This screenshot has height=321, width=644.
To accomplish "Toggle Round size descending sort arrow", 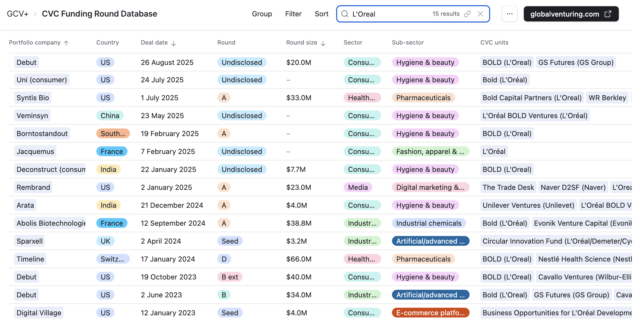I will (x=323, y=43).
